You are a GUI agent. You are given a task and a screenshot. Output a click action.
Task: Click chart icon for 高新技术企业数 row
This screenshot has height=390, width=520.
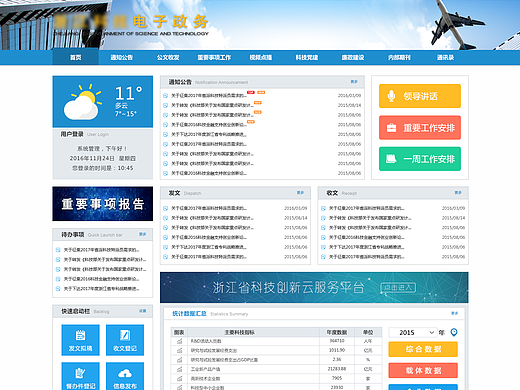pos(179,378)
